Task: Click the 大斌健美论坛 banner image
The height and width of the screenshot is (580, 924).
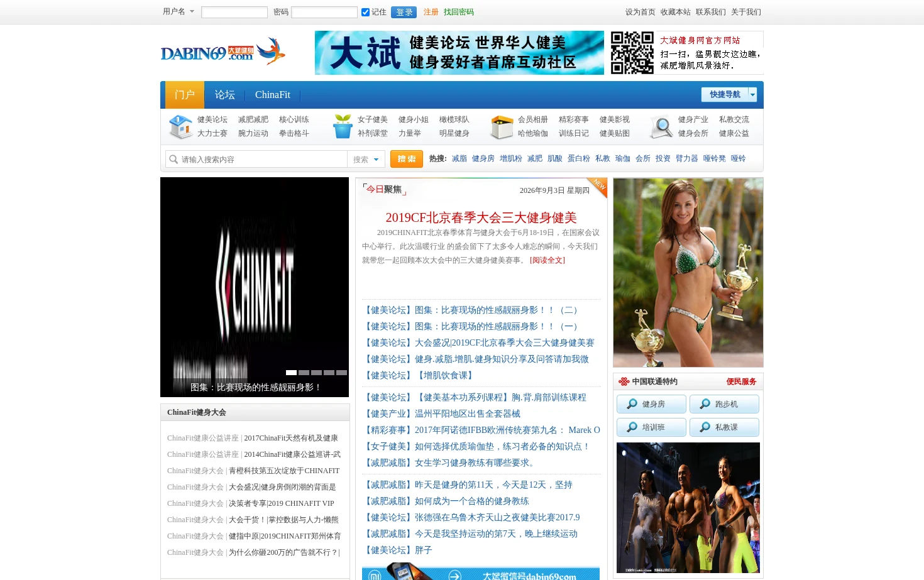Action: [x=459, y=53]
